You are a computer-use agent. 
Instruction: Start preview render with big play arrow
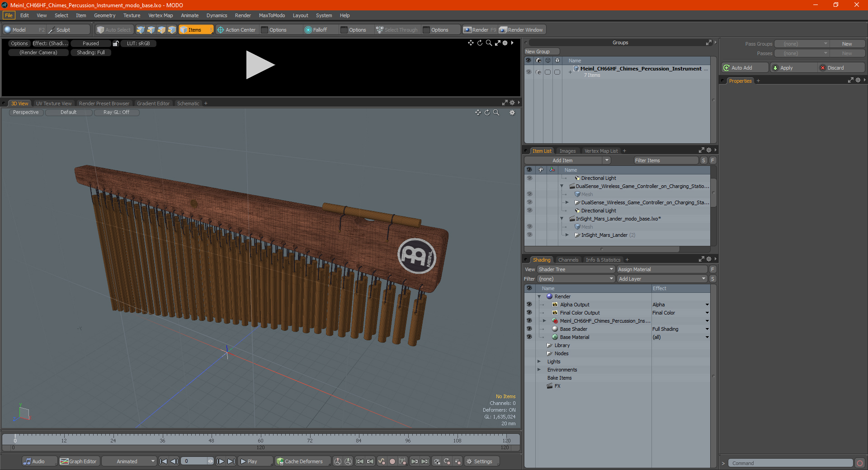coord(260,65)
